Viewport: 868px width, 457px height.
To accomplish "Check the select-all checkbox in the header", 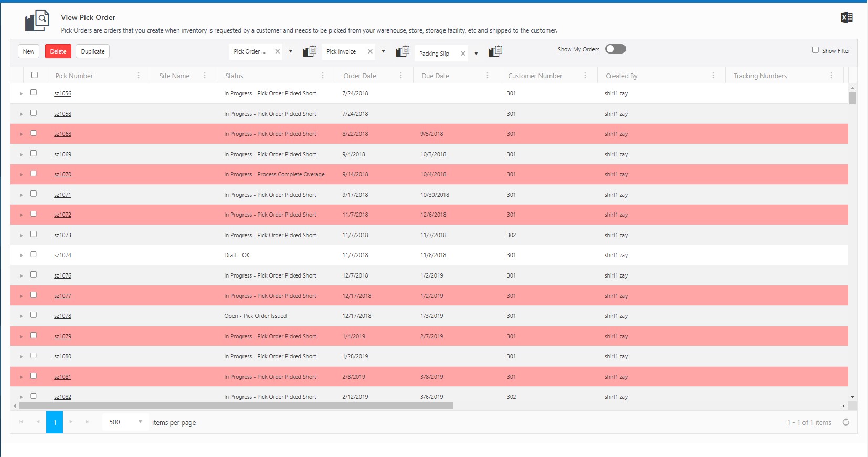I will [35, 75].
